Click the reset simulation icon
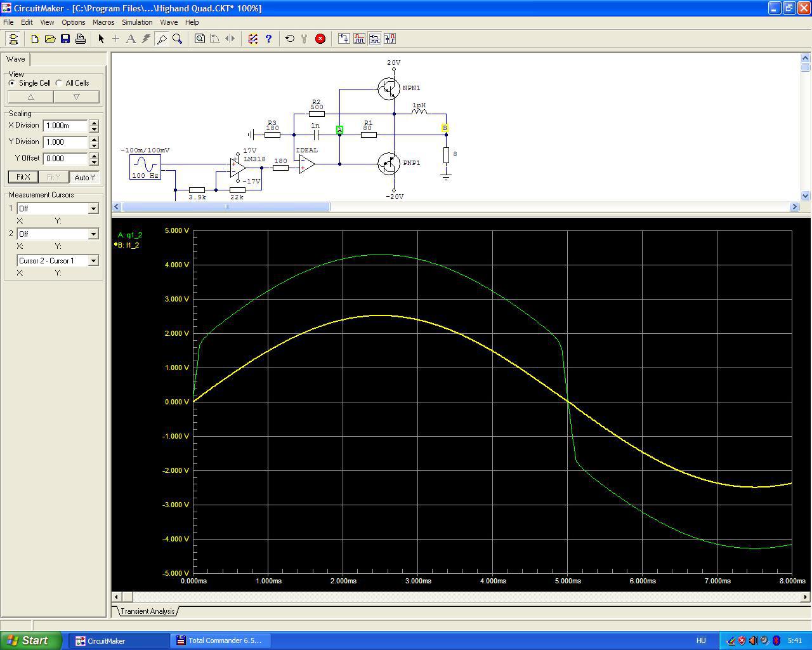The height and width of the screenshot is (650, 812). (290, 39)
